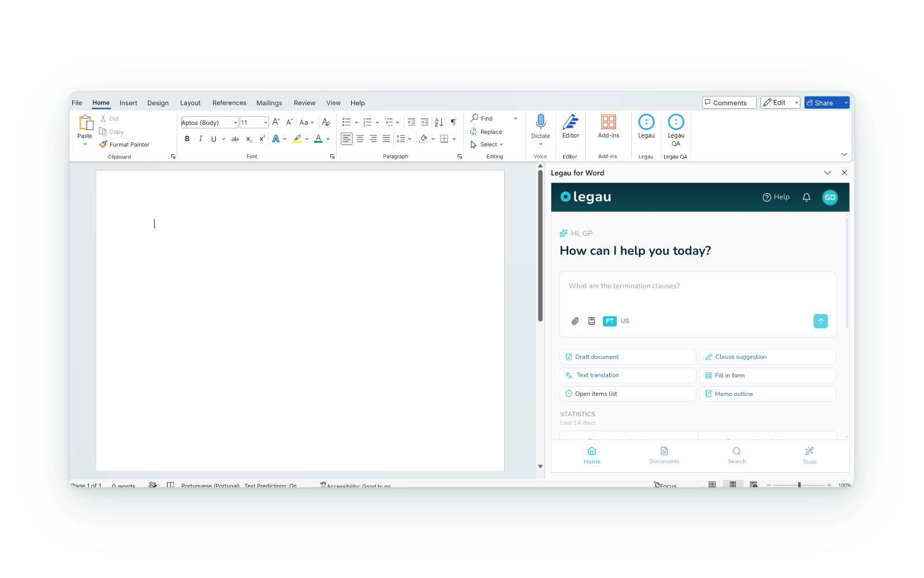Viewport: 924px width, 578px height.
Task: Open the Review tab
Action: (304, 103)
